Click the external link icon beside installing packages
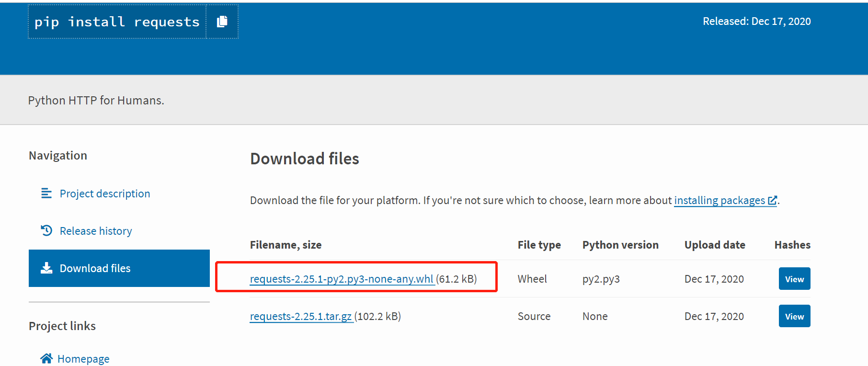This screenshot has width=868, height=366. (x=772, y=200)
